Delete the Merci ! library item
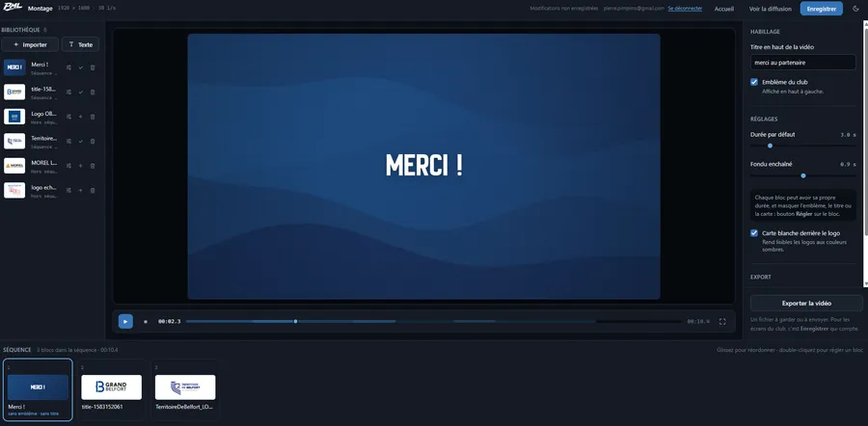 (93, 67)
